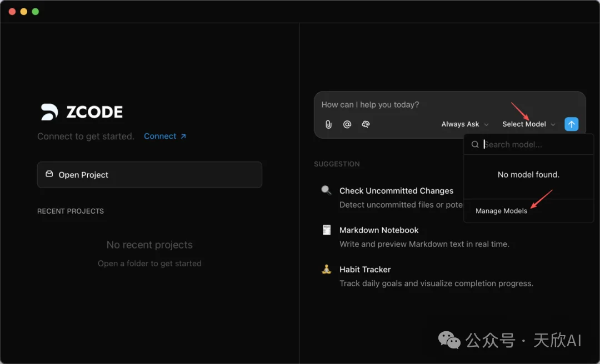Open the Select Model dropdown
This screenshot has width=600, height=364.
point(524,124)
